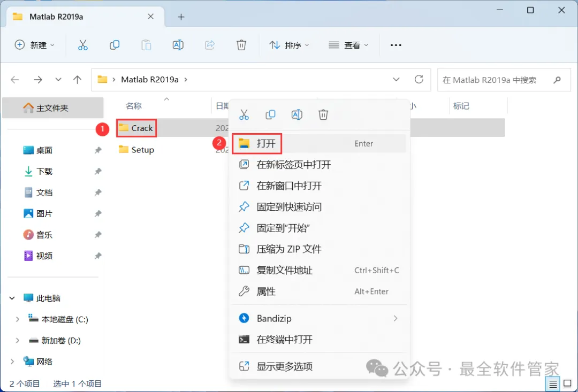This screenshot has width=578, height=392.
Task: Click the Rename icon in the toolbar
Action: coord(178,45)
